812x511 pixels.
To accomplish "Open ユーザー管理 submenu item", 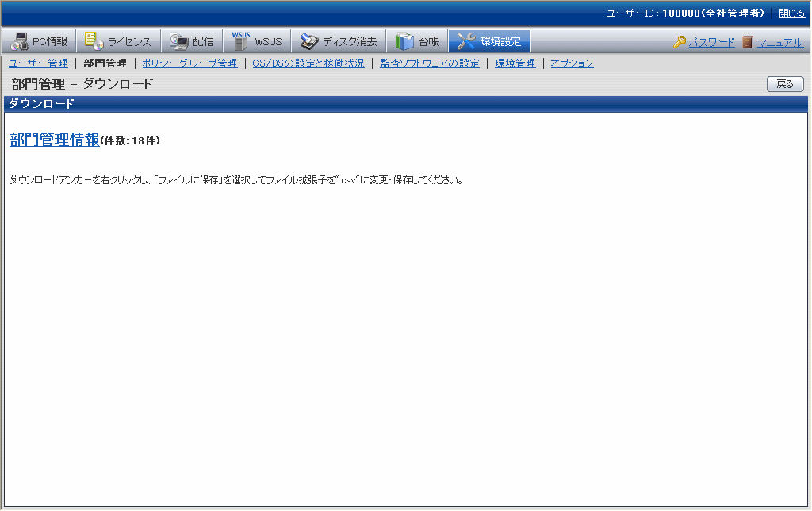I will (38, 63).
